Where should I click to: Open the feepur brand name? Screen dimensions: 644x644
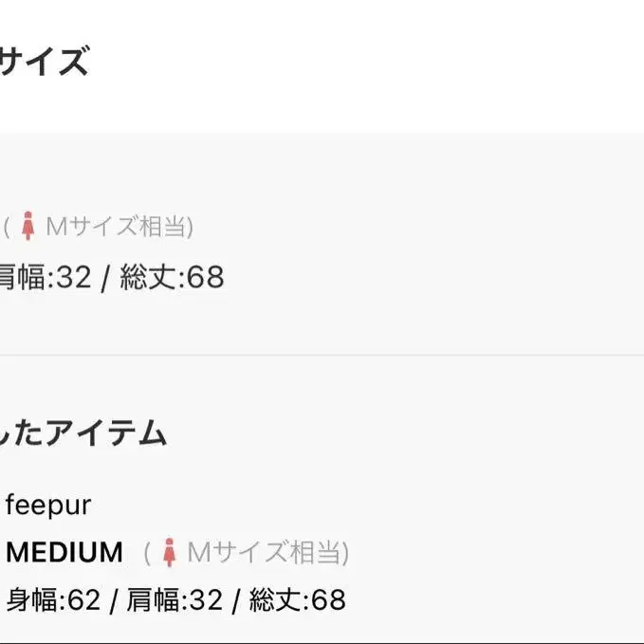pyautogui.click(x=48, y=506)
